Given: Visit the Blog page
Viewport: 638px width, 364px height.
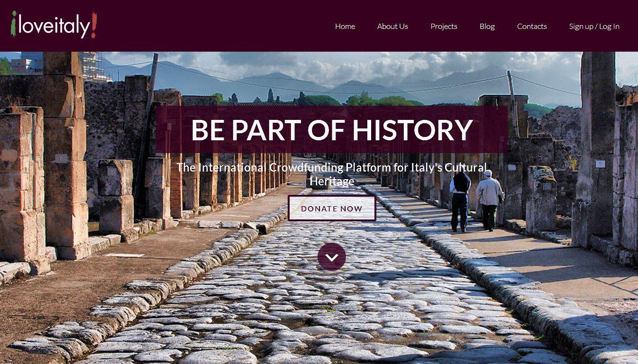Looking at the screenshot, I should pyautogui.click(x=487, y=27).
